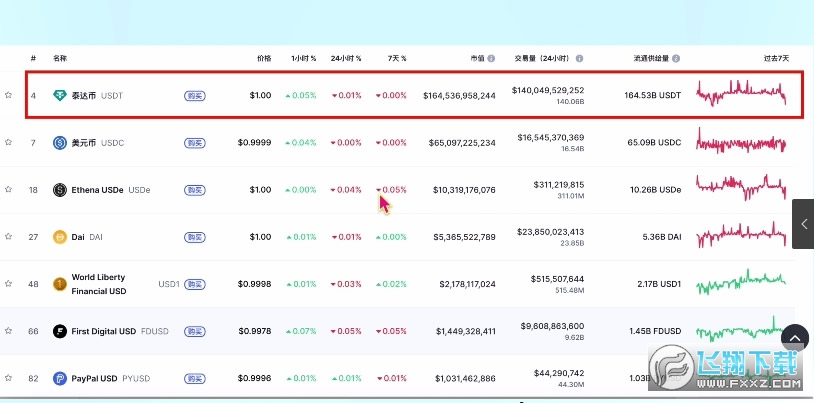
Task: Add USDT to watchlist with its star
Action: point(9,96)
